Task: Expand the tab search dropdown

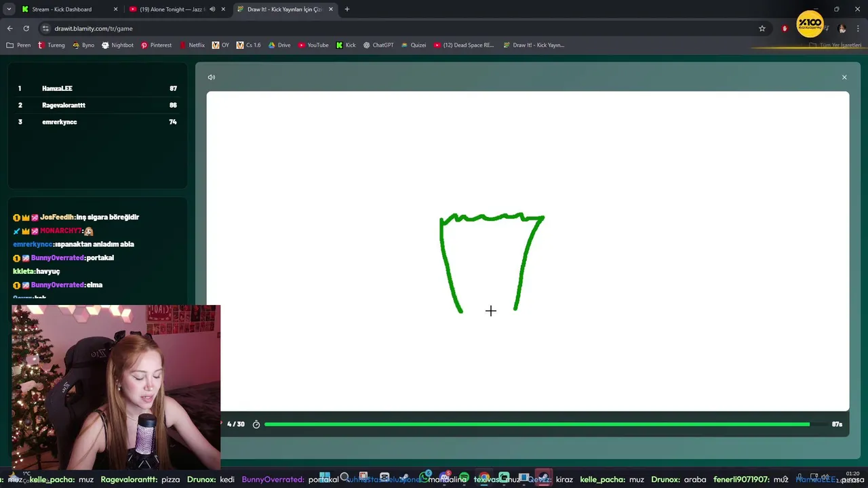Action: (x=9, y=9)
